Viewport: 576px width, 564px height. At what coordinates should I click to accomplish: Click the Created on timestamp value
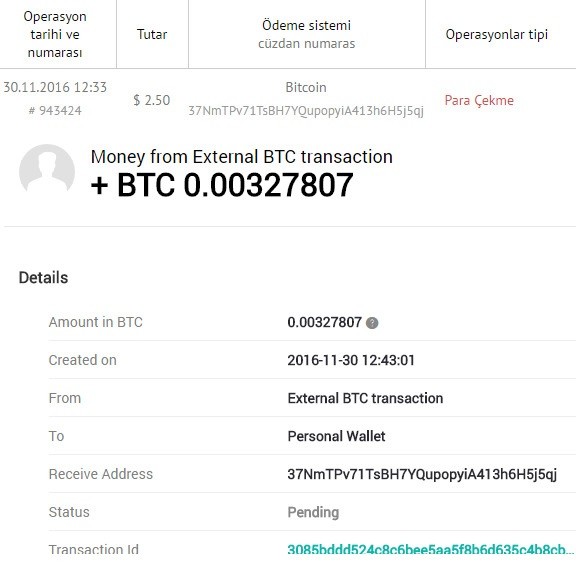click(x=351, y=360)
